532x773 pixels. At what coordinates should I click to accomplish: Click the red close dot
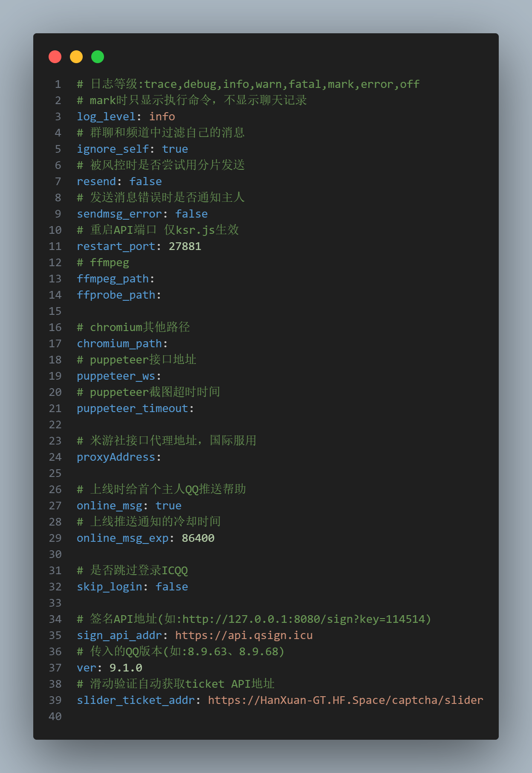coord(55,57)
